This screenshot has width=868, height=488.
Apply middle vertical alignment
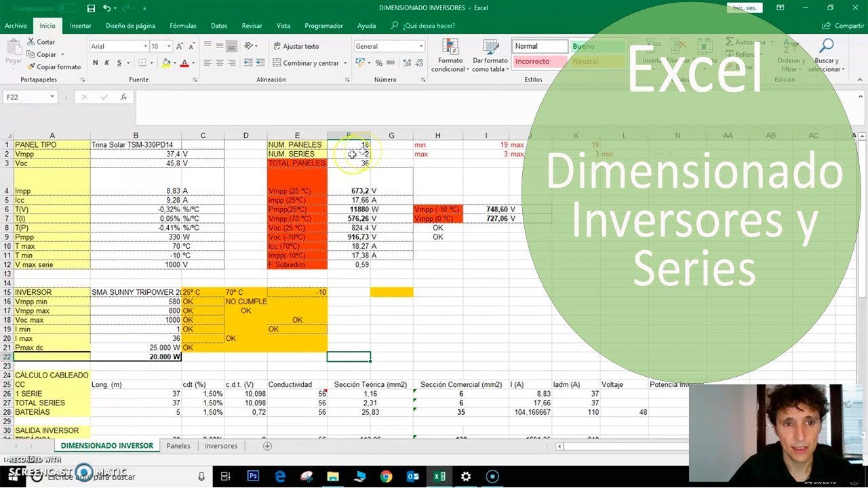(220, 46)
